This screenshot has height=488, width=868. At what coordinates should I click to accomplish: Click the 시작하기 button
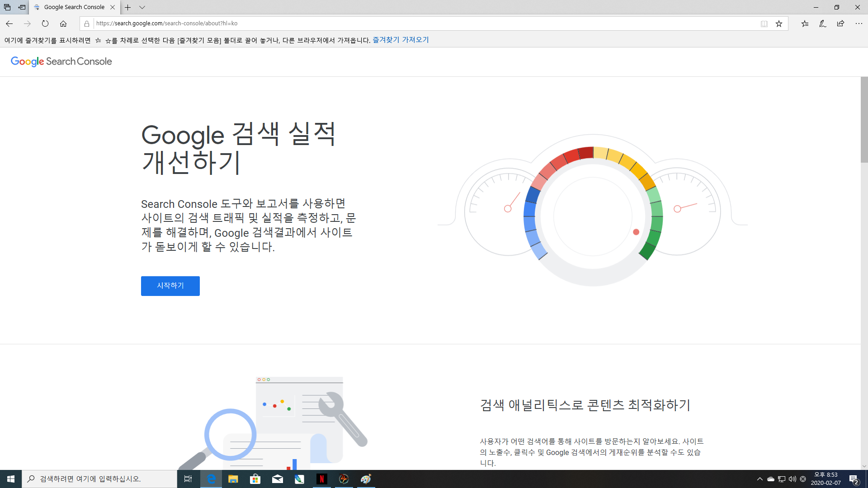pos(170,286)
